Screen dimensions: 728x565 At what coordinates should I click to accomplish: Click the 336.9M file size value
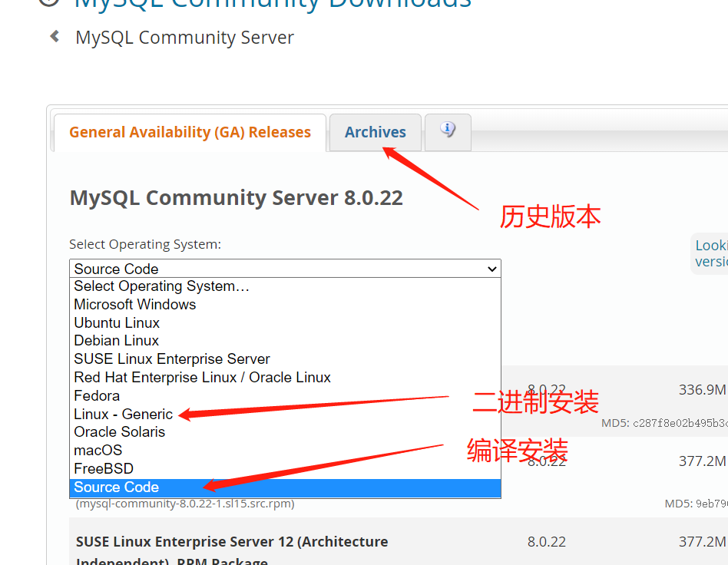point(702,389)
